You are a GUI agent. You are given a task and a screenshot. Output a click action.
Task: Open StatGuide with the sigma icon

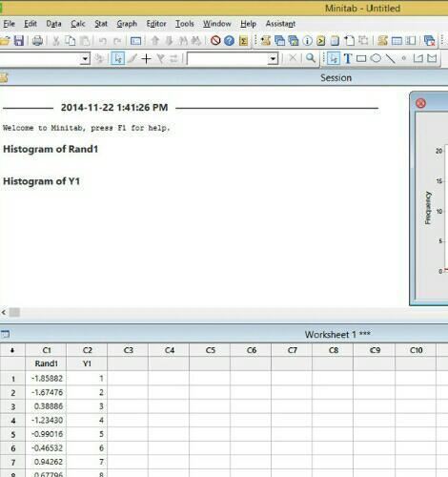coord(243,41)
